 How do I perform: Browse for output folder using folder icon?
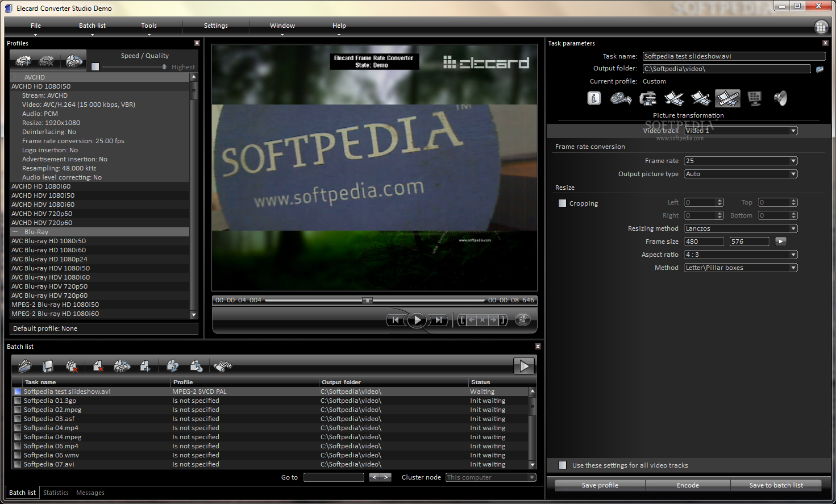tap(820, 69)
